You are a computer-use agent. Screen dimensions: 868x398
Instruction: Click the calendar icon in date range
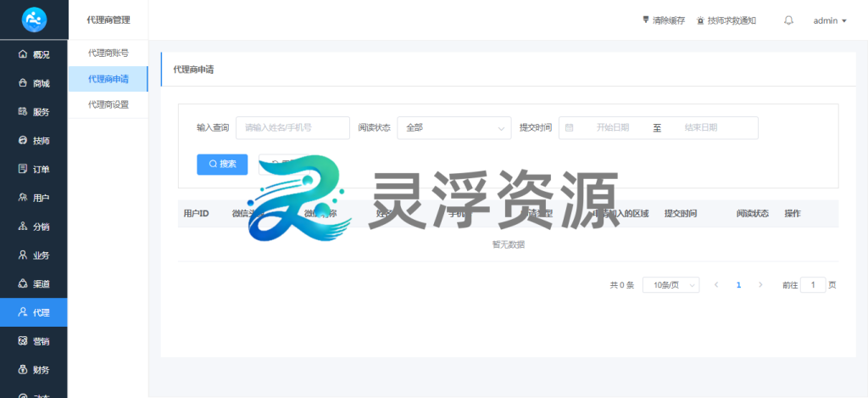pos(569,127)
